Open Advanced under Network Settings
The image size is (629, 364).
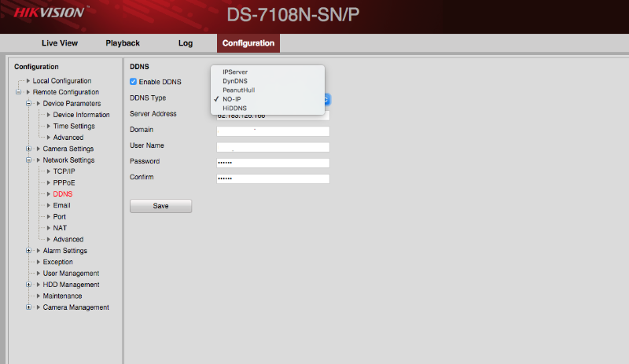(68, 239)
